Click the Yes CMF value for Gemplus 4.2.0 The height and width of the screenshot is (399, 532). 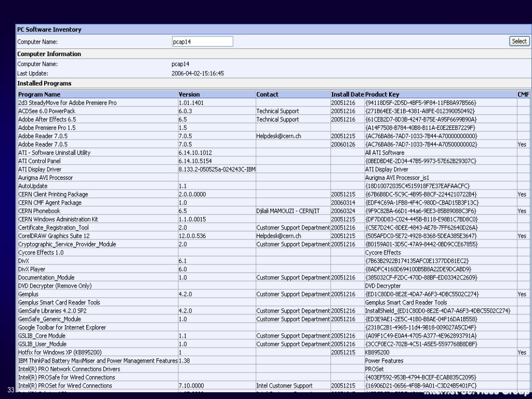tap(522, 294)
